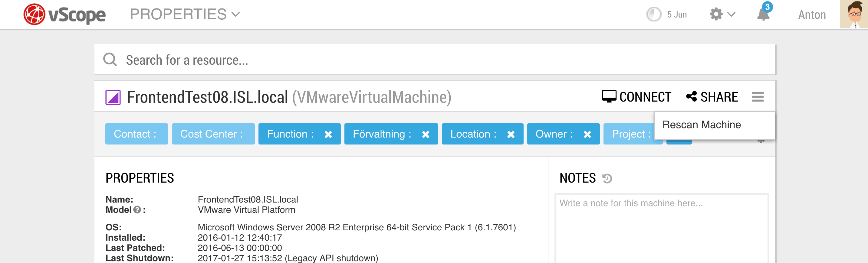Click the purple virtual machine icon

click(x=113, y=97)
